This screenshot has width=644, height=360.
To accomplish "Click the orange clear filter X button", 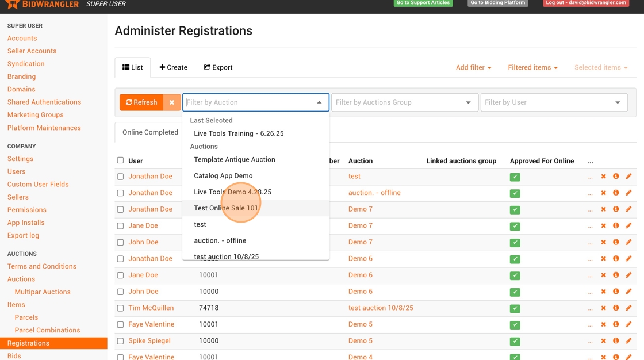I will coord(172,102).
